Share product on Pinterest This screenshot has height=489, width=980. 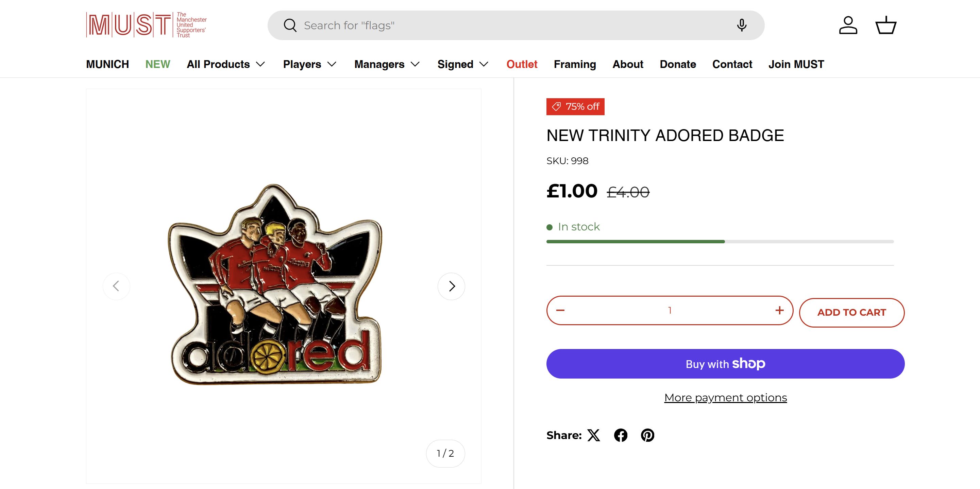[x=647, y=435]
